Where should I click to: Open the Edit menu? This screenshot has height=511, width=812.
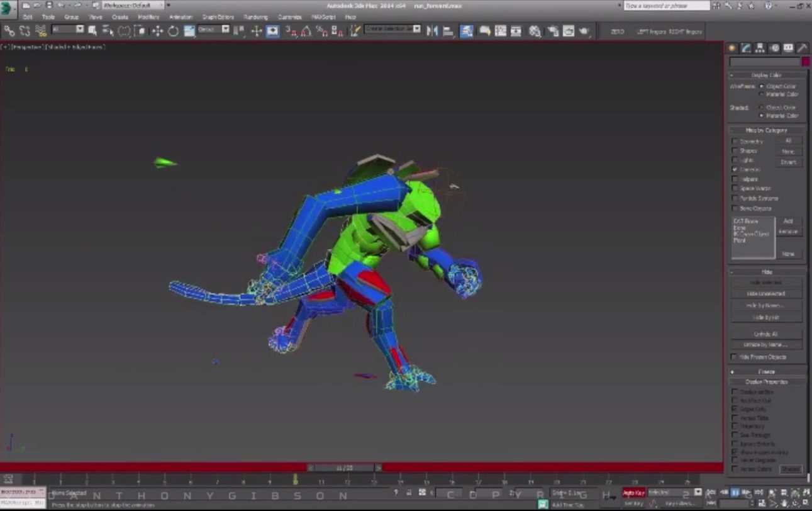click(x=28, y=17)
